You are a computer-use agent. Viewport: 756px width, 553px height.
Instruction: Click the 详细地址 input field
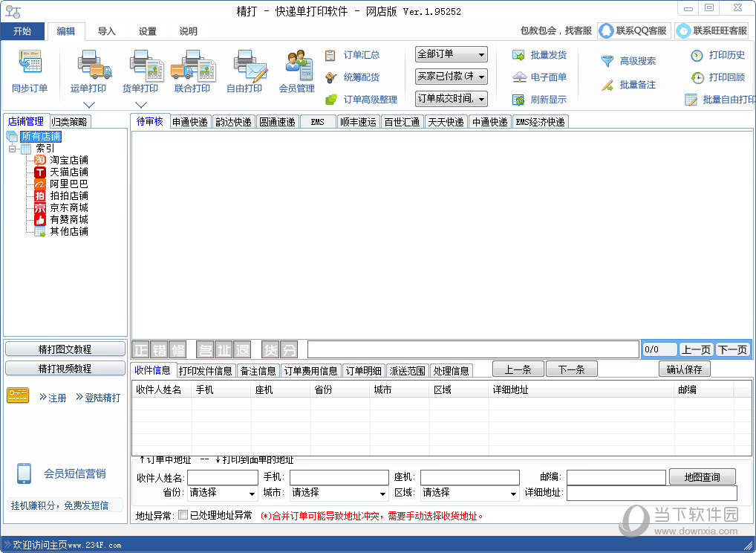[x=652, y=493]
